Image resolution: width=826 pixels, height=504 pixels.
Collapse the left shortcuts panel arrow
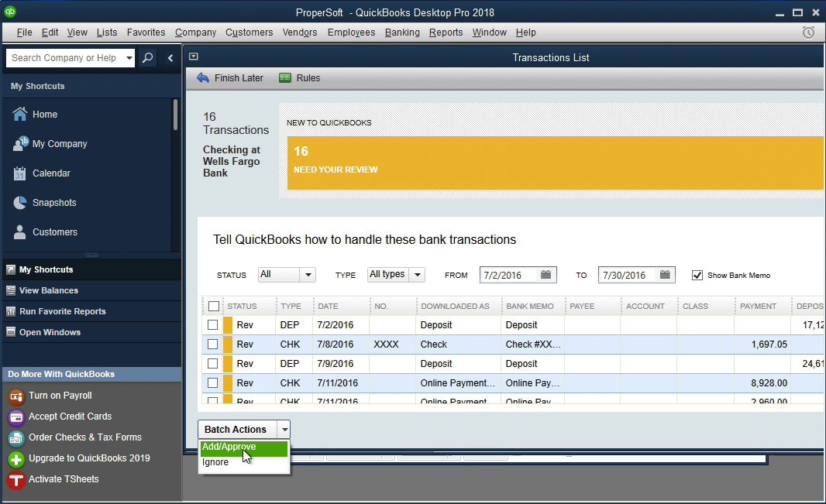[170, 58]
